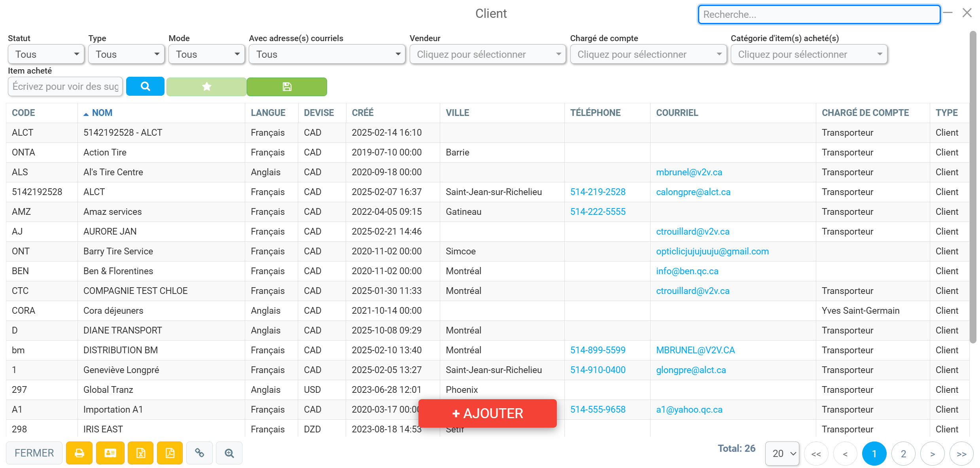Image resolution: width=980 pixels, height=468 pixels.
Task: Select the Cora déjeuners row
Action: (x=488, y=311)
